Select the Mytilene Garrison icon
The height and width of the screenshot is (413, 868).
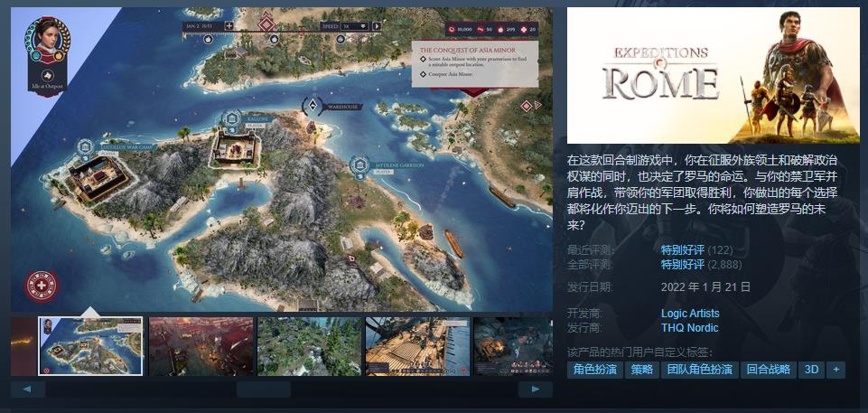[359, 164]
